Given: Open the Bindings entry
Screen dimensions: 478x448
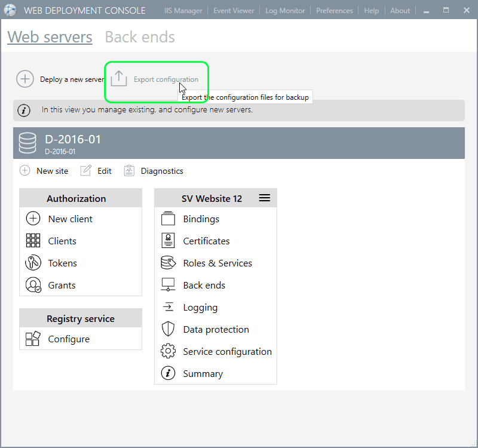Looking at the screenshot, I should pyautogui.click(x=201, y=219).
